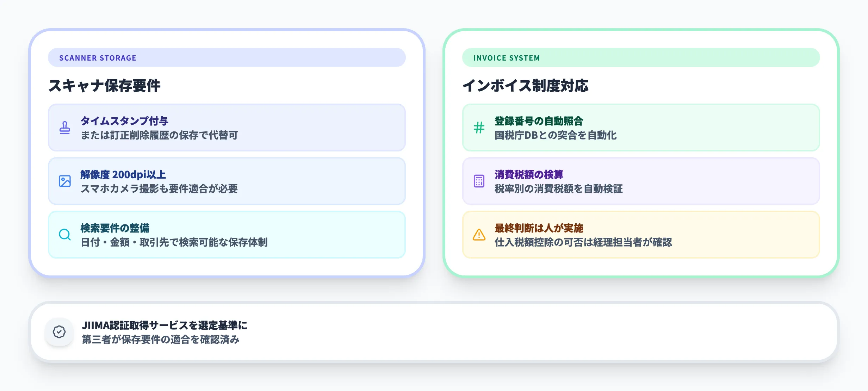Click the image icon beside 解像度 200dpi以上
868x391 pixels.
65,181
